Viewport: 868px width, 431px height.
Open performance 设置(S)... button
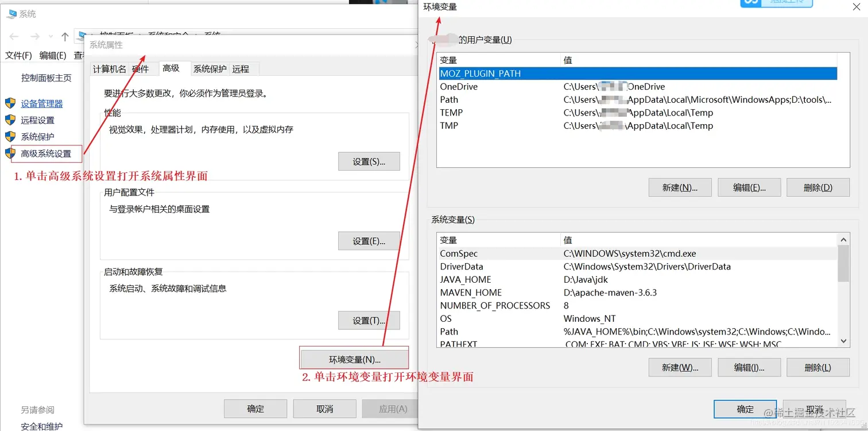click(369, 162)
